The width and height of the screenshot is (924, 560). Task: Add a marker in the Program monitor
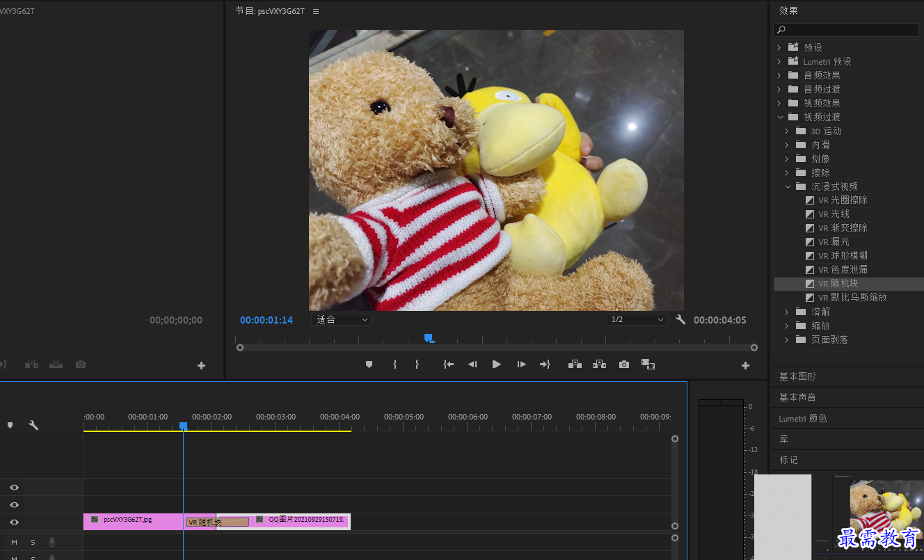click(x=369, y=365)
